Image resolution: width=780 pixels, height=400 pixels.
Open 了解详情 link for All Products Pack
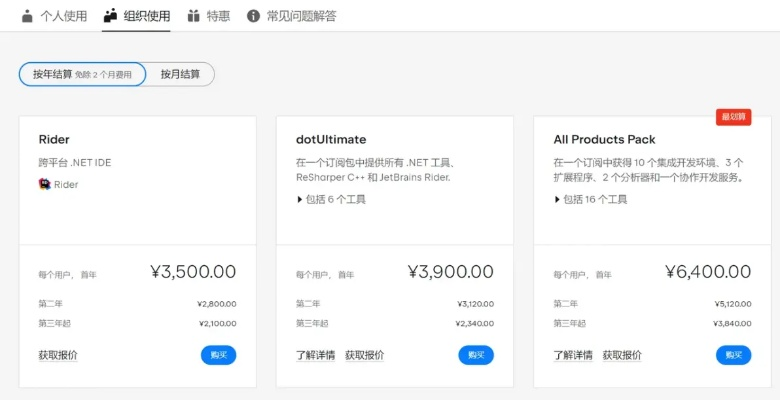pos(573,355)
